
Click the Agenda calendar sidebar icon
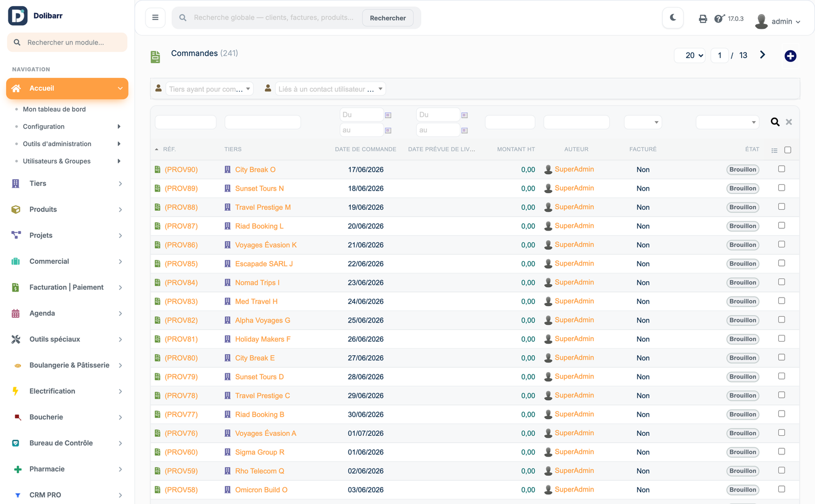click(x=16, y=313)
